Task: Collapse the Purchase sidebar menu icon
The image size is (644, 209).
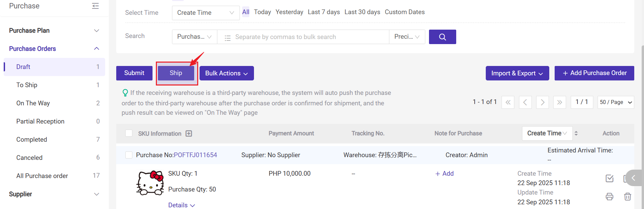Action: click(x=95, y=6)
